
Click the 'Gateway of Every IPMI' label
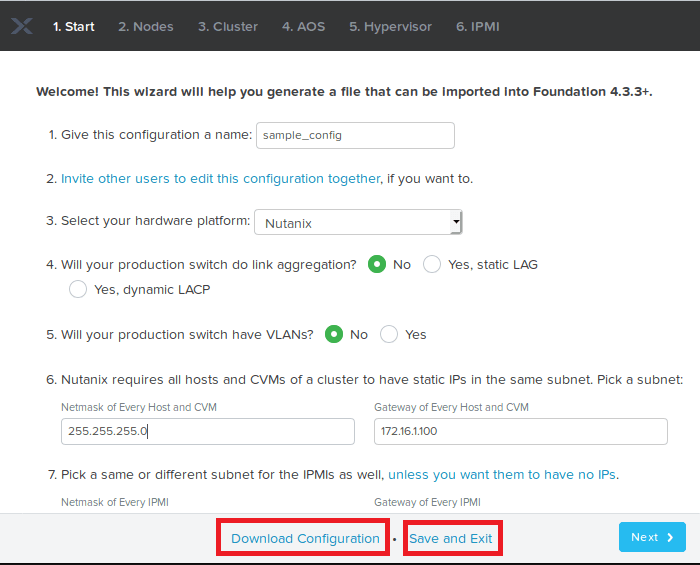[427, 502]
